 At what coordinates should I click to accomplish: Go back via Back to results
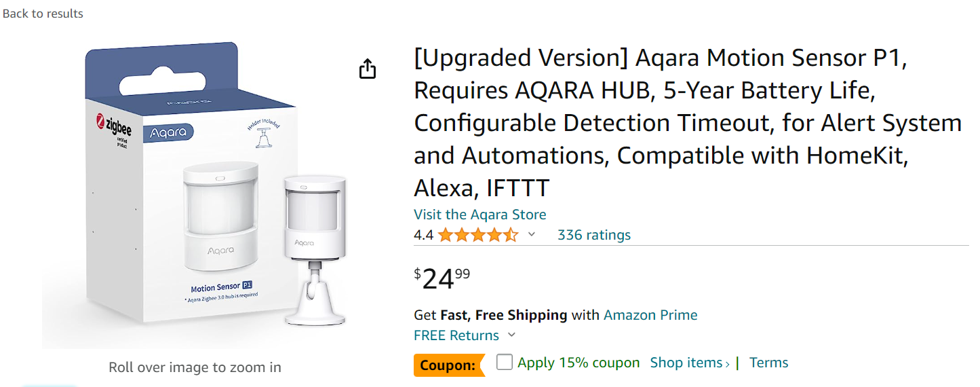pyautogui.click(x=43, y=13)
